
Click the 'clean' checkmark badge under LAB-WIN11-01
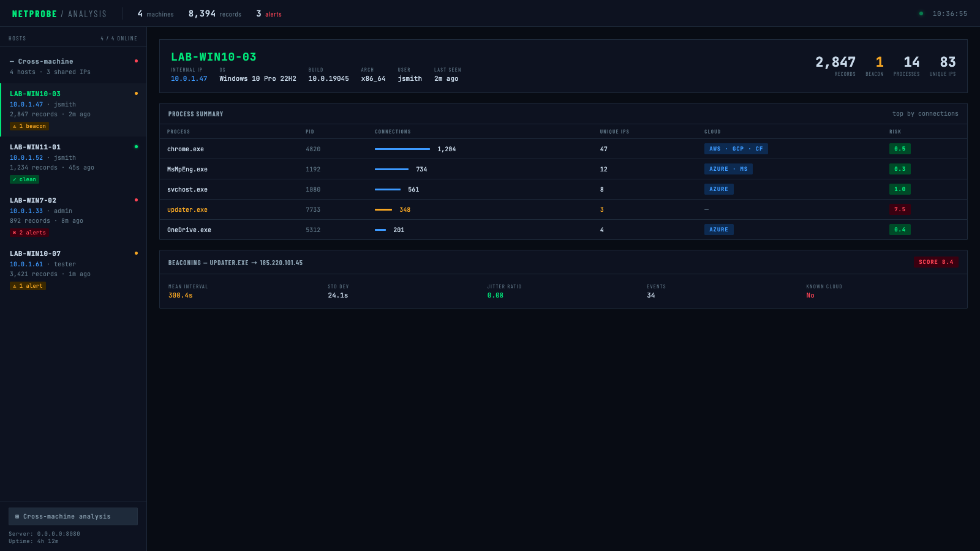24,179
